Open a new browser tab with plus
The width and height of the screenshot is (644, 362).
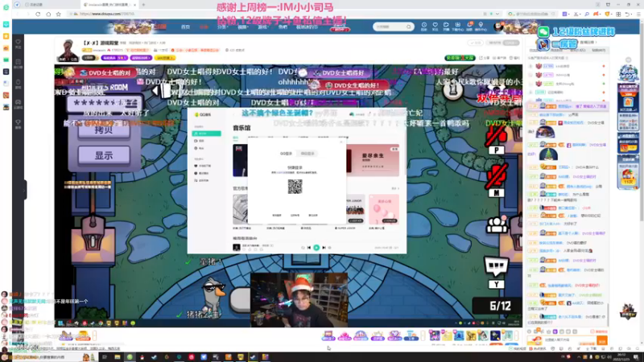(143, 5)
